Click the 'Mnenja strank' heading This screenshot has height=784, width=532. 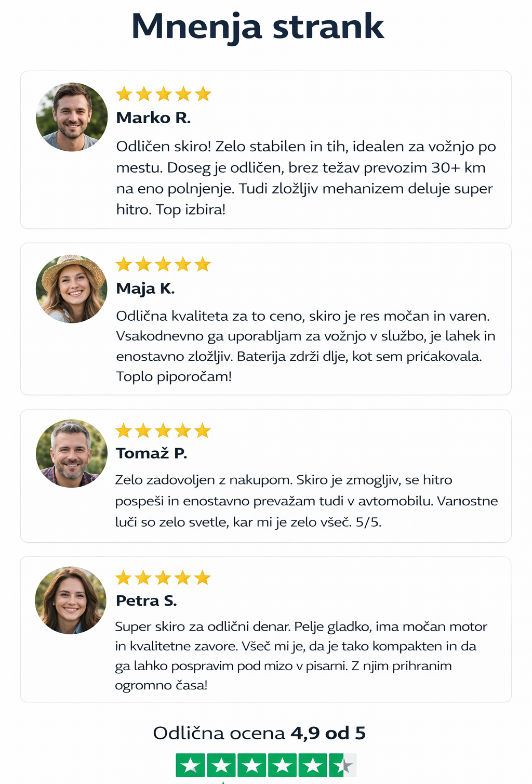[x=258, y=26]
